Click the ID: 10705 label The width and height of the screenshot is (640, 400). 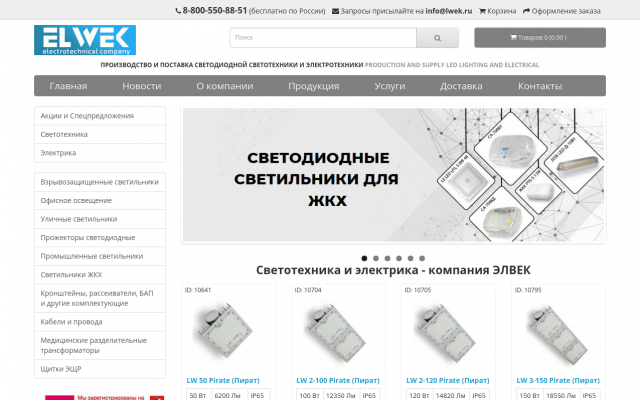[x=418, y=290]
